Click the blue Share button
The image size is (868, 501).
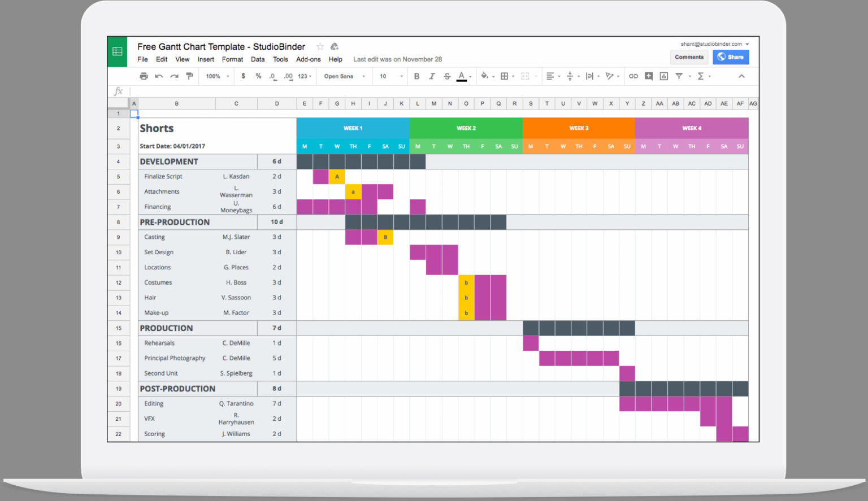pos(731,57)
